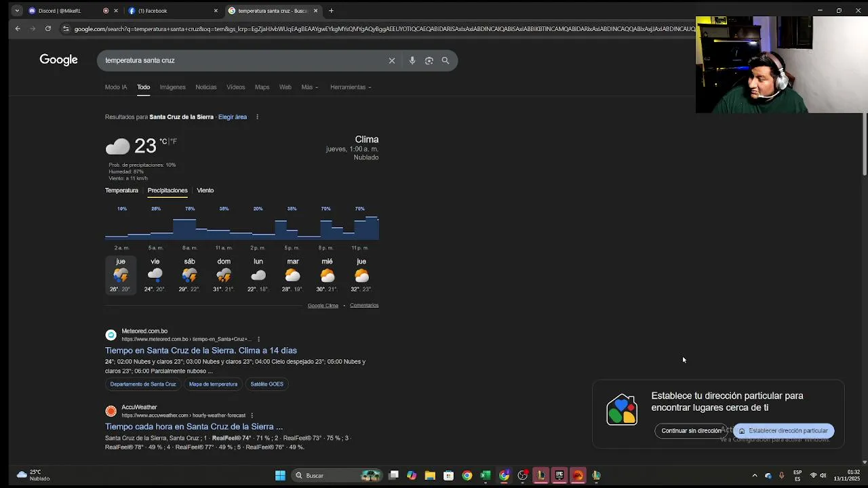Open three-dot menu for Meteored result
Screen dimensions: 868x488
coord(258,339)
